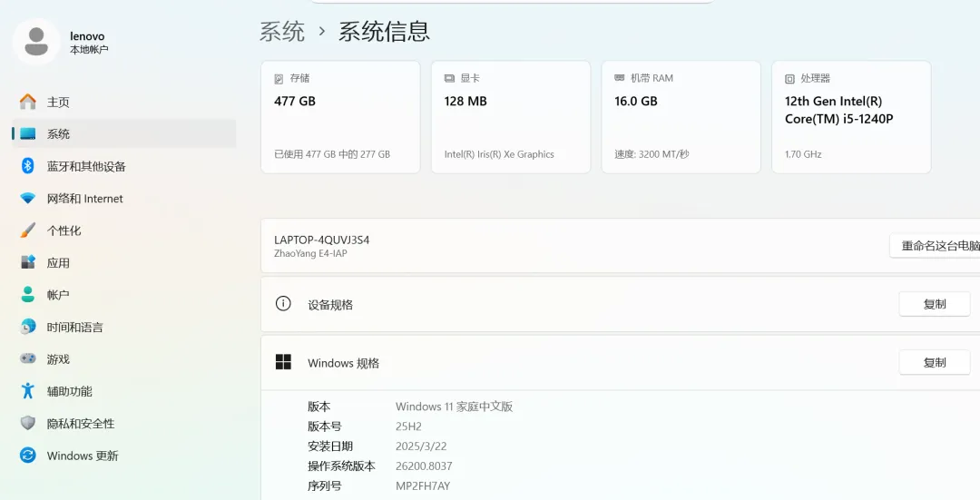The image size is (980, 500).
Task: Open the 显卡 128 MB card
Action: point(511,117)
